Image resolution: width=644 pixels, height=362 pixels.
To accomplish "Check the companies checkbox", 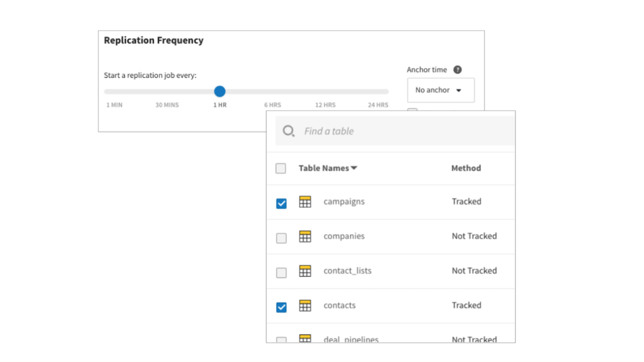I will coord(281,238).
